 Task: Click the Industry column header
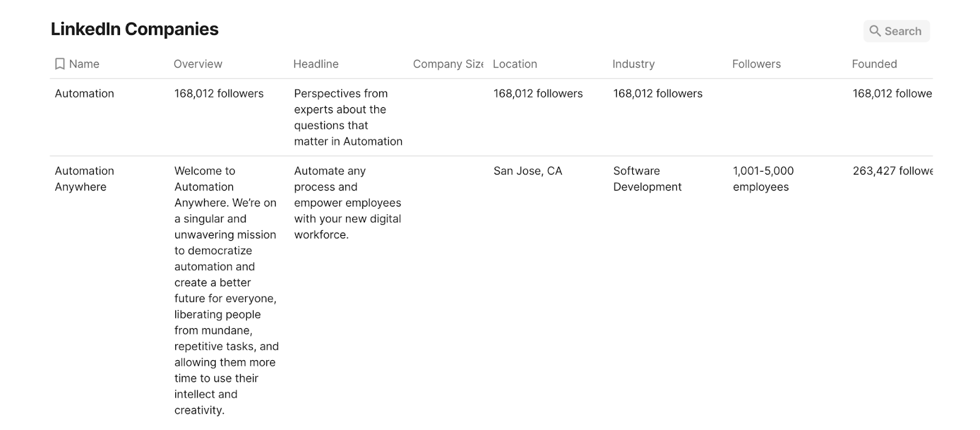point(633,64)
